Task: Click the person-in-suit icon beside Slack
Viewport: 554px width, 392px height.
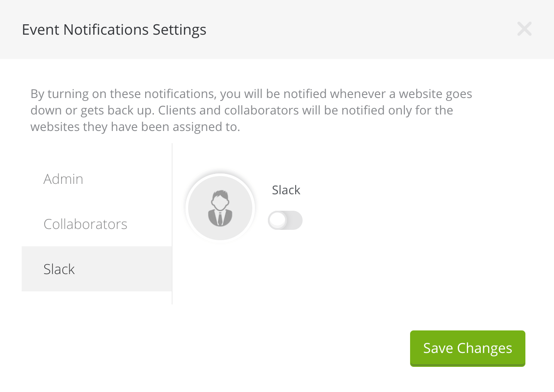Action: (220, 208)
